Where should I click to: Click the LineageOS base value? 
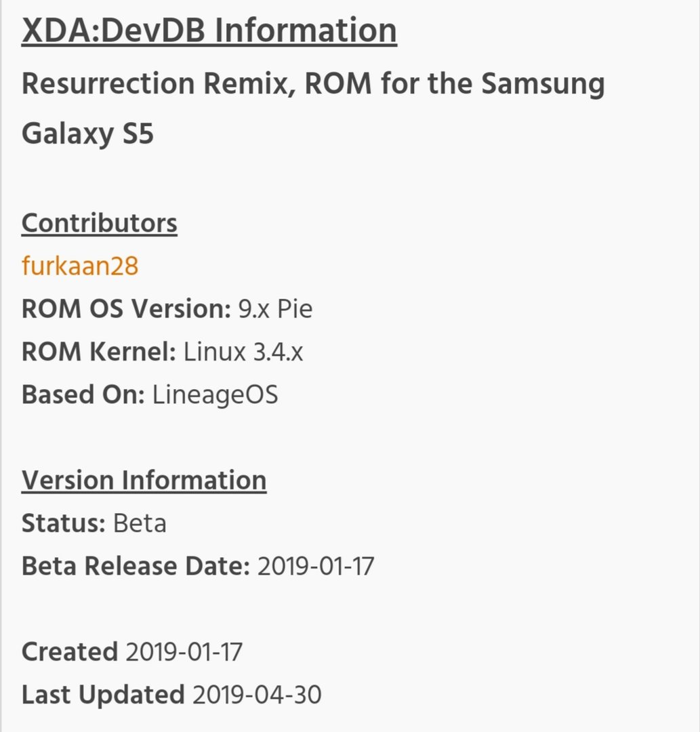[x=215, y=395]
